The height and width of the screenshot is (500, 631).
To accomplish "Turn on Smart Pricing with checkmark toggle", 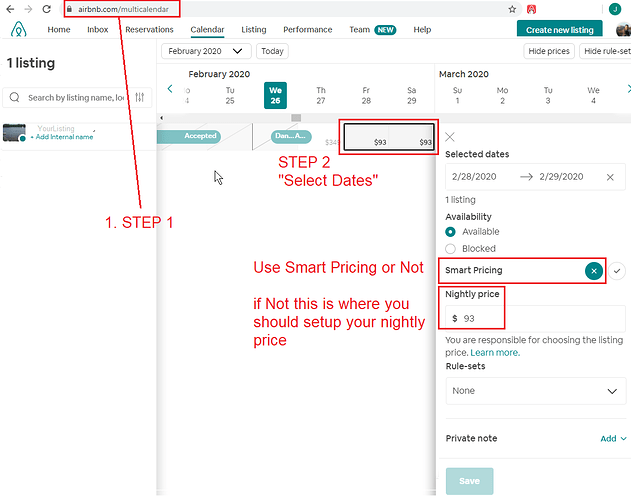I will click(x=617, y=271).
